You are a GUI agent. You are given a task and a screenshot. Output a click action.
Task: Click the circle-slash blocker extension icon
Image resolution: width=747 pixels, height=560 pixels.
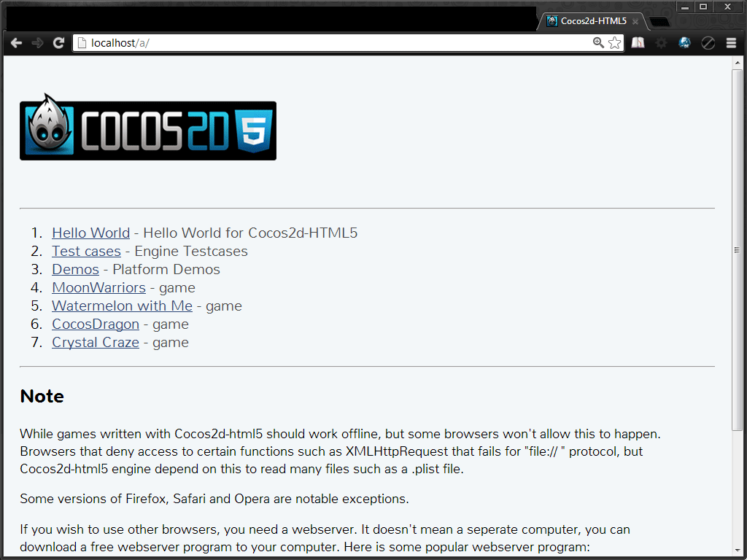pos(708,43)
